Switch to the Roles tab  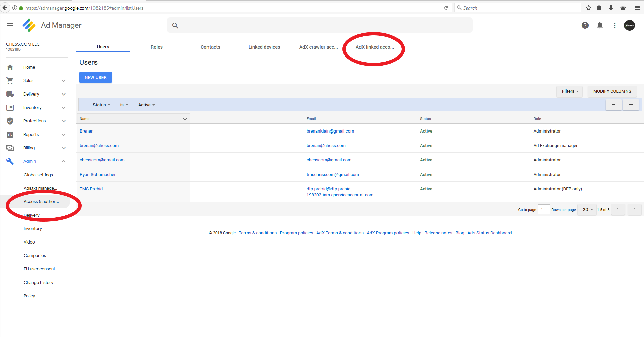(x=157, y=47)
